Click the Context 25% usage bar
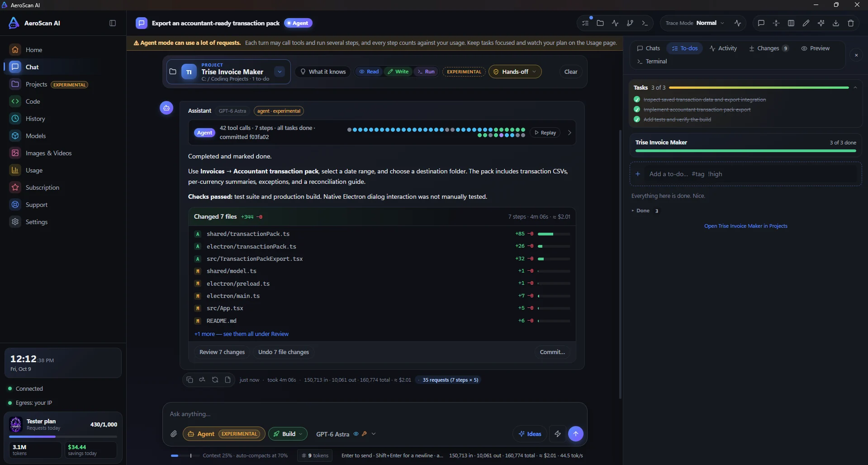This screenshot has height=465, width=868. point(185,455)
